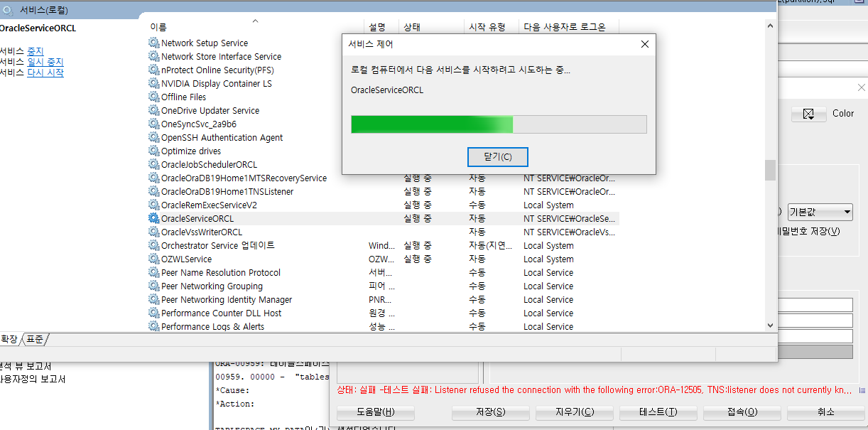Click the gear icon of Peer Name Resolution Protocol
This screenshot has width=868, height=430.
pyautogui.click(x=153, y=273)
